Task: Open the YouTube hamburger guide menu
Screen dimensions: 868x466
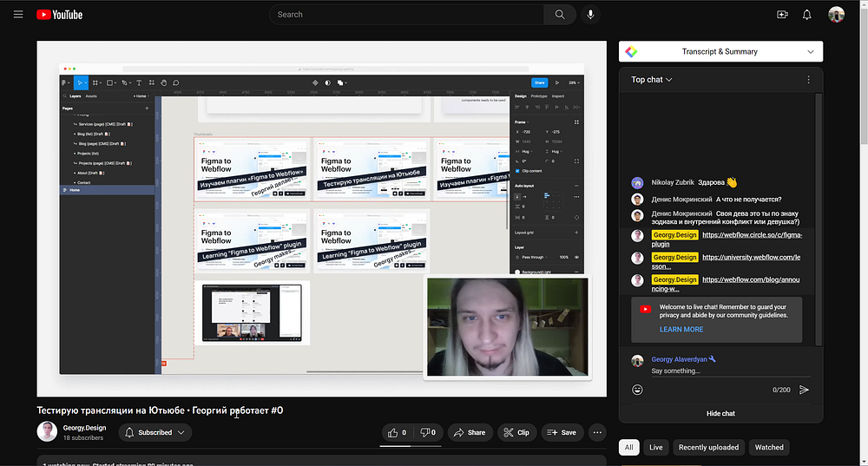Action: (x=18, y=15)
